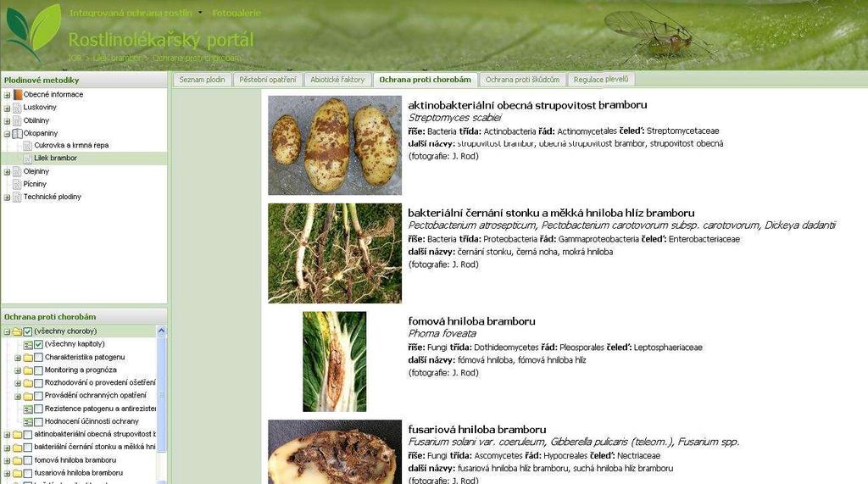868x484 pixels.
Task: Click the green leaf portal logo
Action: point(33,31)
